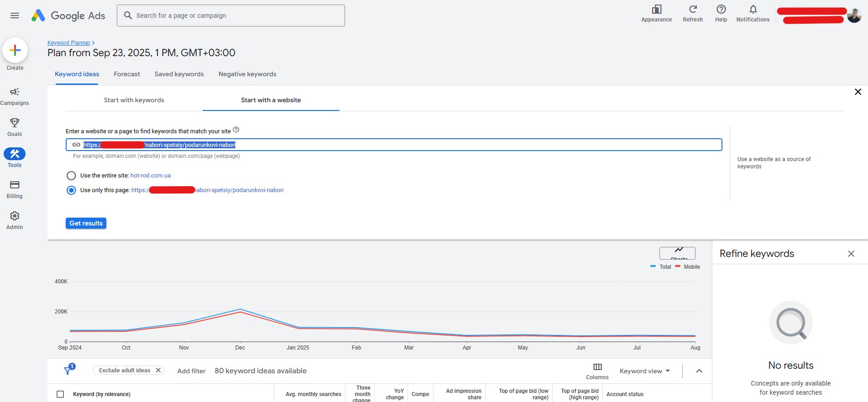868x402 pixels.
Task: Select 'Use only this page' radio button
Action: pos(71,190)
